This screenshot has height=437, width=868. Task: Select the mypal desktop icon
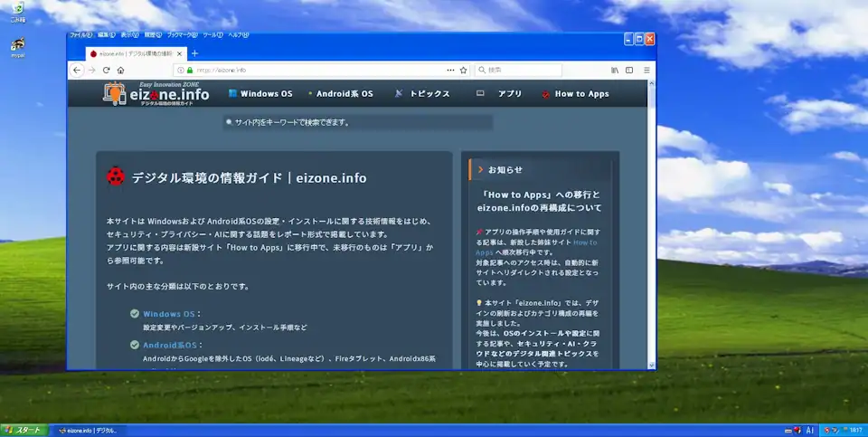[18, 47]
